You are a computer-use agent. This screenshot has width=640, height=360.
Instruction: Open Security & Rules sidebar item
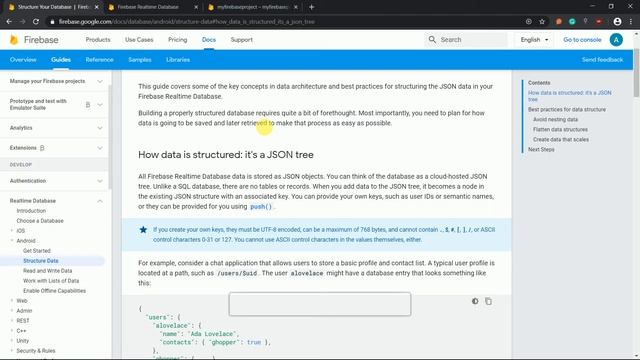36,351
